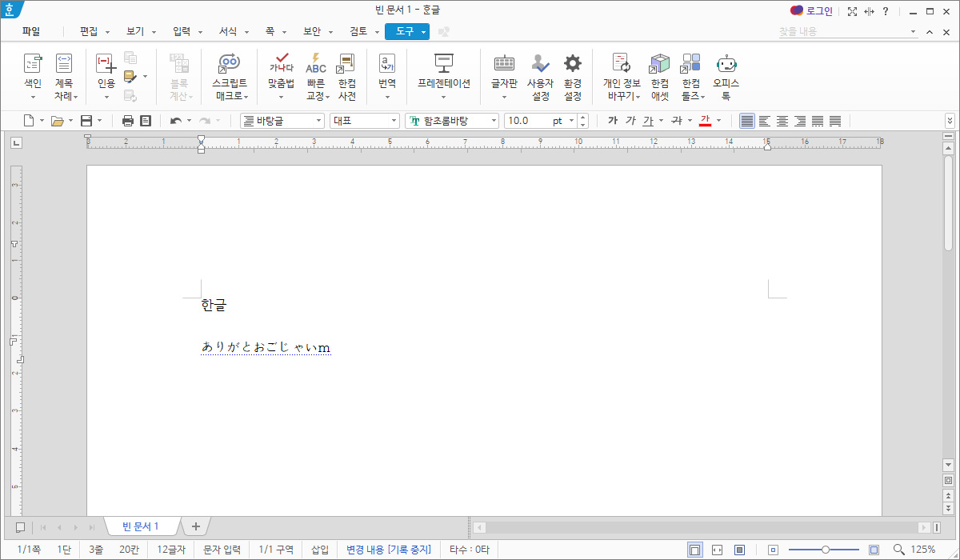960x560 pixels.
Task: Open the 파일 menu
Action: click(x=31, y=32)
